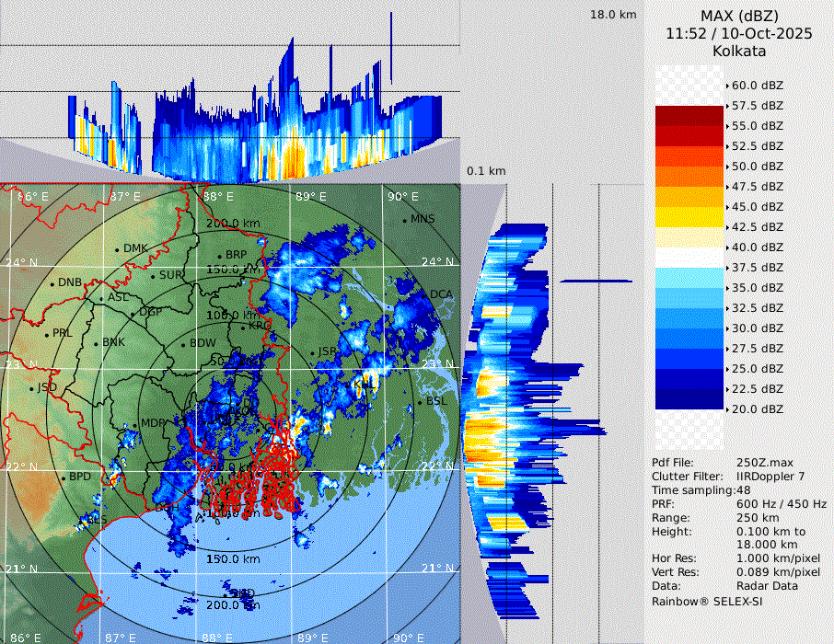Click the 150.0 km label south of radar

tap(233, 559)
